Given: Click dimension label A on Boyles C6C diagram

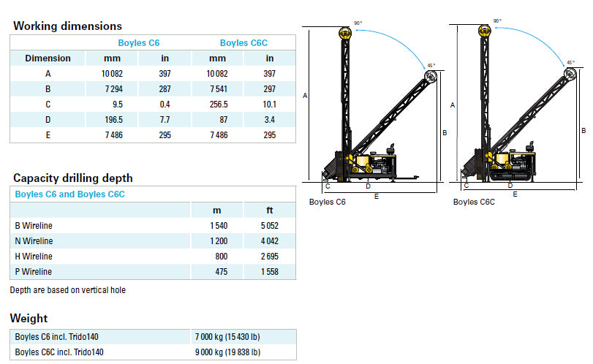Looking at the screenshot, I should pyautogui.click(x=453, y=105).
